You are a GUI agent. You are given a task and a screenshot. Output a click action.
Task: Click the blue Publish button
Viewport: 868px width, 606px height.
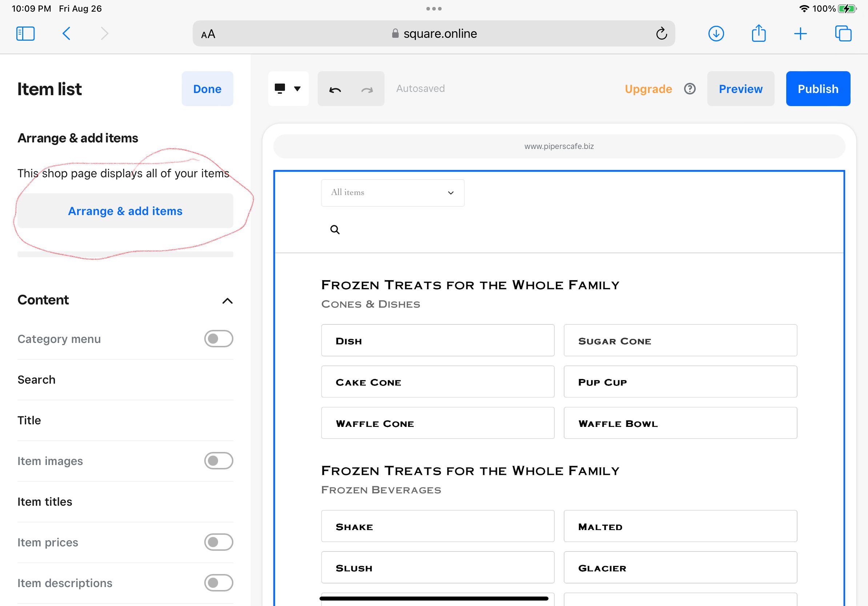click(818, 89)
